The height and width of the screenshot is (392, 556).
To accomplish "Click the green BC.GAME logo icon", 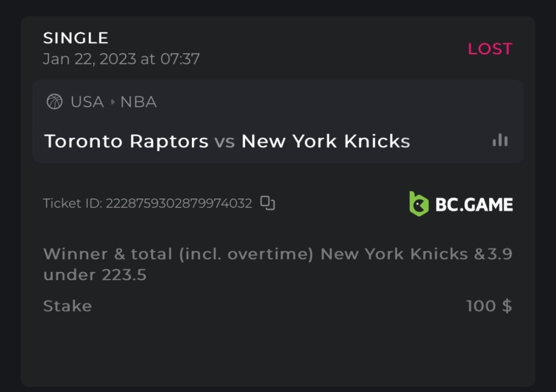I will [x=419, y=204].
